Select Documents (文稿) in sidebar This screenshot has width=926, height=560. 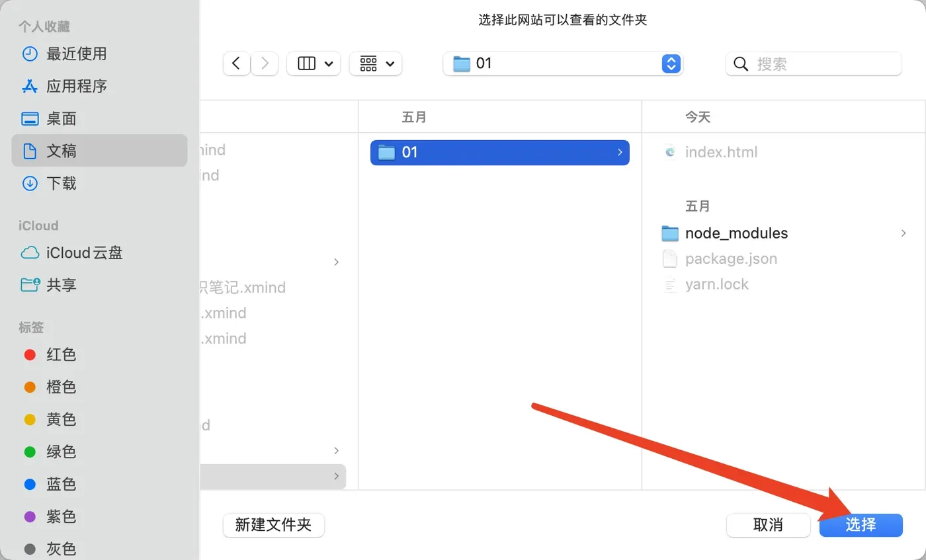[99, 151]
